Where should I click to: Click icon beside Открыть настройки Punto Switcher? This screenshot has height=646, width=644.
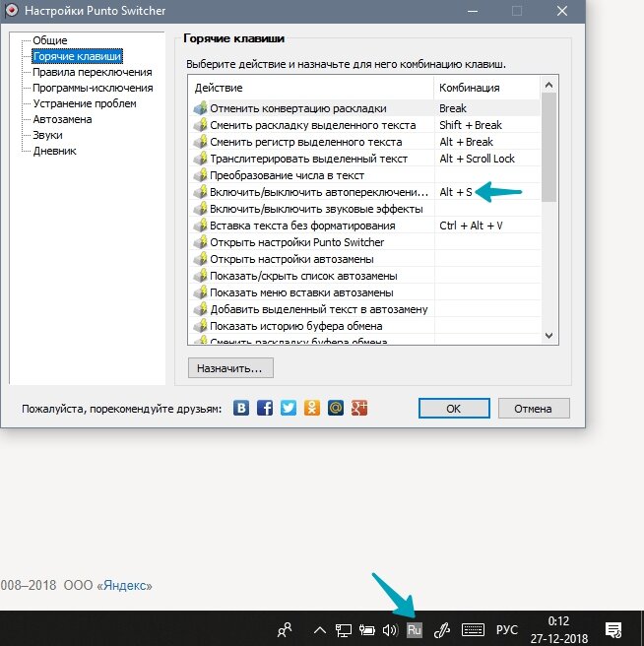(200, 242)
